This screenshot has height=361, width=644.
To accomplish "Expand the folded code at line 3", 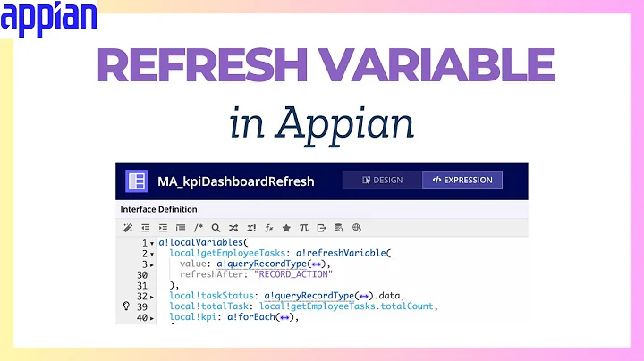I will pos(152,265).
